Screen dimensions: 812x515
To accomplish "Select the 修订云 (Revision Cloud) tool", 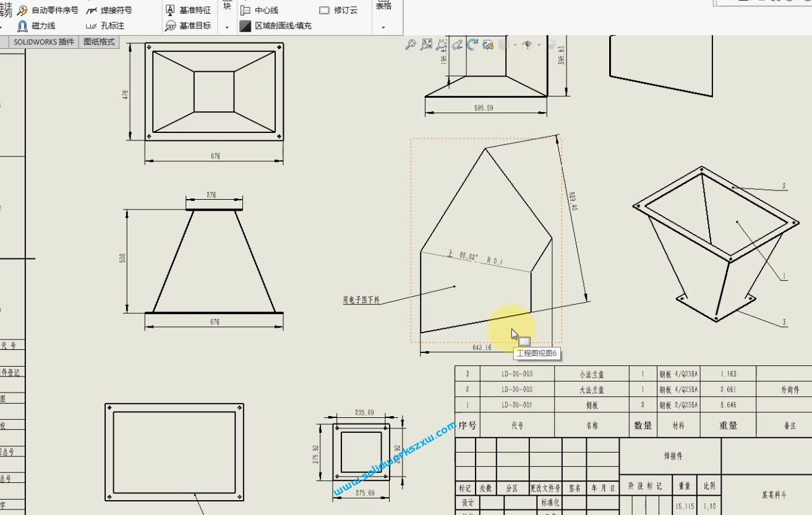I will click(340, 10).
